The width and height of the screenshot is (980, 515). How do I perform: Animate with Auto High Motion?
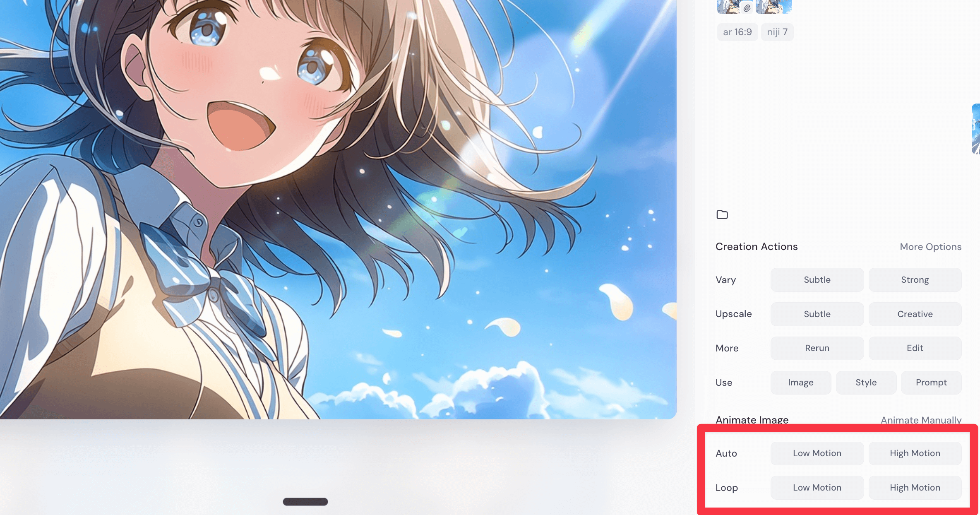(x=915, y=453)
